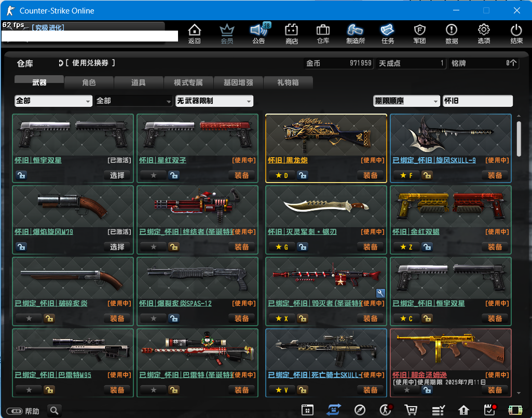Toggle the lock on 怀旧|爆裂炙炎SPAS-12
Image resolution: width=532 pixels, height=418 pixels.
click(174, 318)
